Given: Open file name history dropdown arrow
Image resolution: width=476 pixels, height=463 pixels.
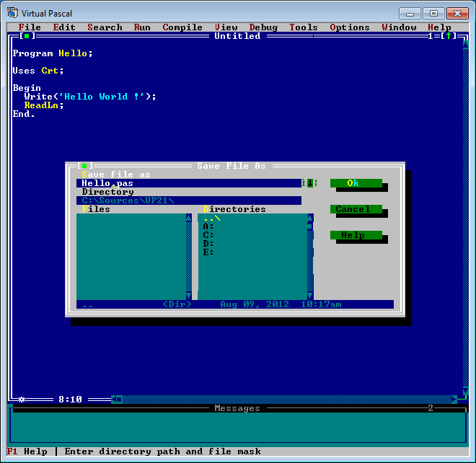Looking at the screenshot, I should [x=309, y=183].
